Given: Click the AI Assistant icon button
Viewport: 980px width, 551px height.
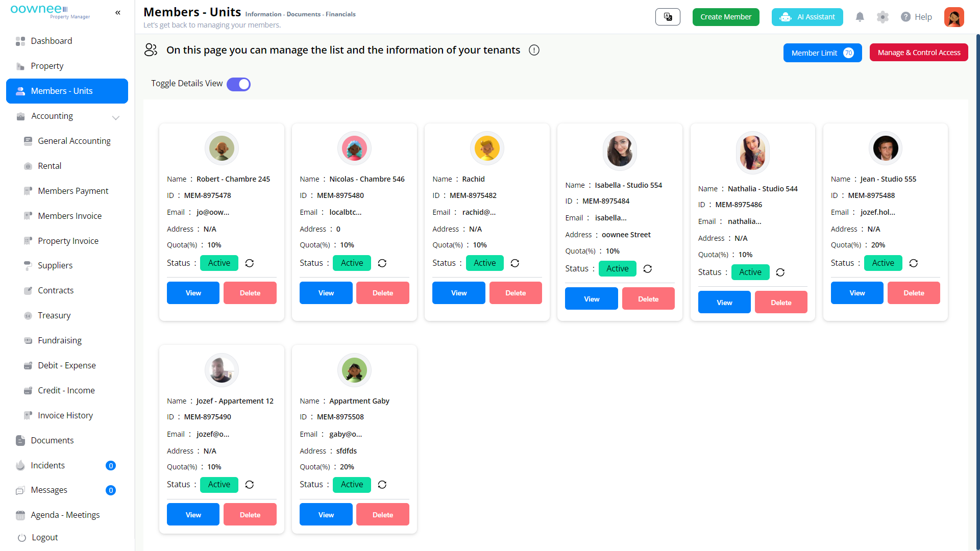Looking at the screenshot, I should click(807, 17).
